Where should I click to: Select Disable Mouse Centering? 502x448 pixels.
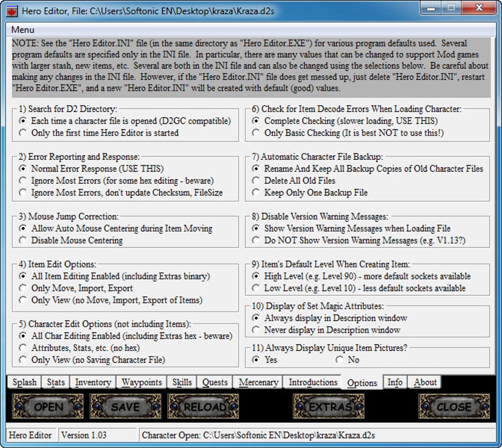[71, 240]
